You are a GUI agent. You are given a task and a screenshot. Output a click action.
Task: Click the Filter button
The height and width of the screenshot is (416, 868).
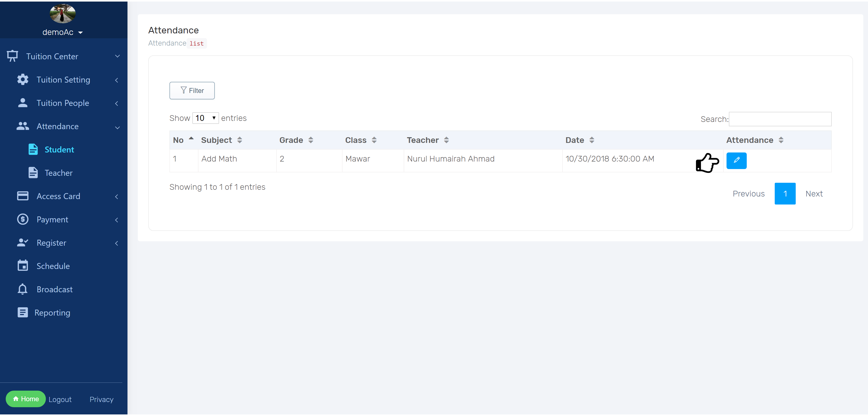(x=192, y=90)
